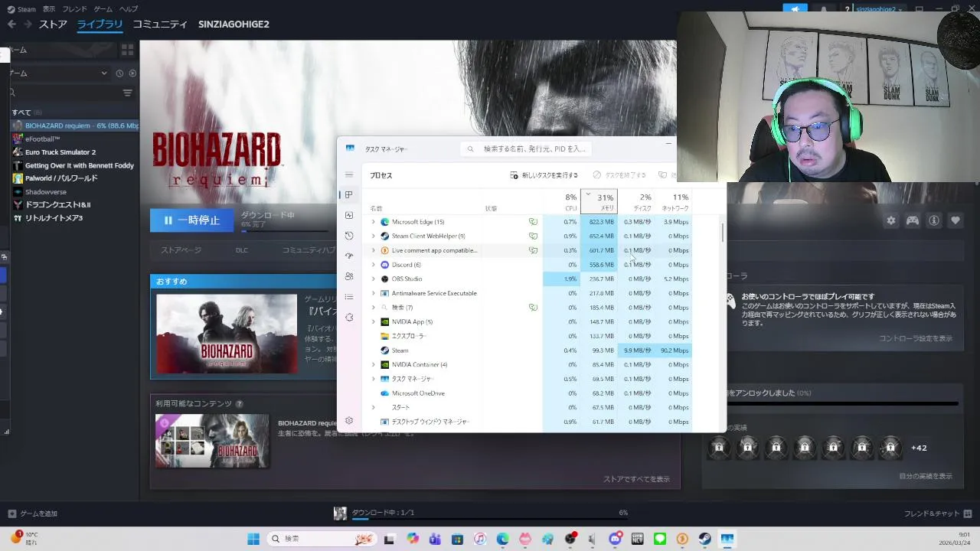Expand Live comment app compatible process
Viewport: 980px width, 551px height.
click(x=374, y=250)
